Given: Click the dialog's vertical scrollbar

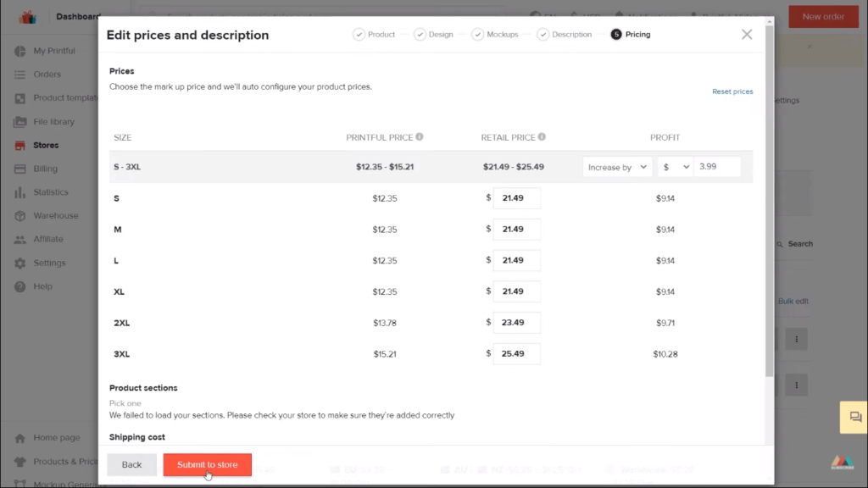Looking at the screenshot, I should tap(770, 202).
